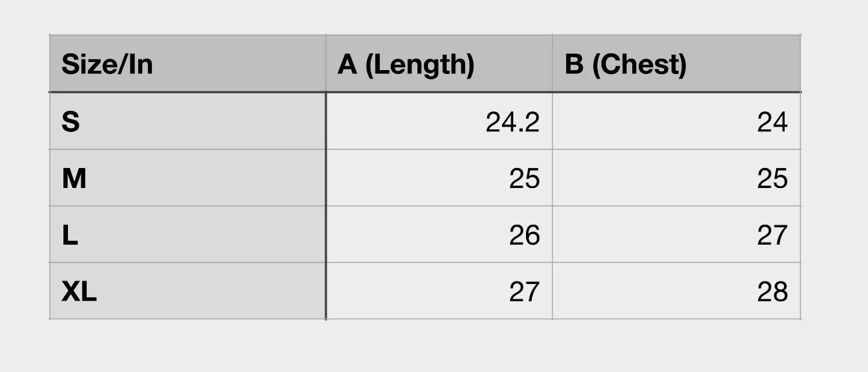
Task: Select the A (Length) column header
Action: pos(439,63)
